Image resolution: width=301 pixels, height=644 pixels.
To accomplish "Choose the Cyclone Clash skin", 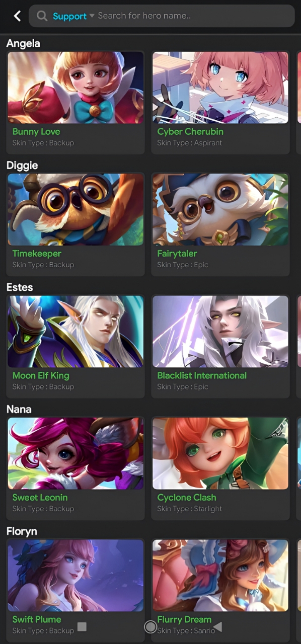I will click(x=220, y=467).
